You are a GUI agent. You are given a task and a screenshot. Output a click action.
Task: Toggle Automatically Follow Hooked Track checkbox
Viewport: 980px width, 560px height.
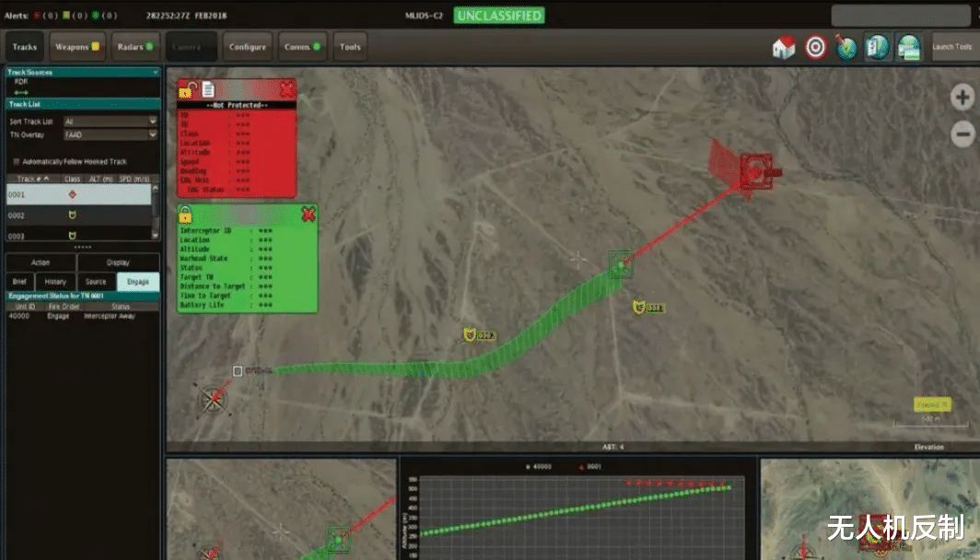pos(17,162)
